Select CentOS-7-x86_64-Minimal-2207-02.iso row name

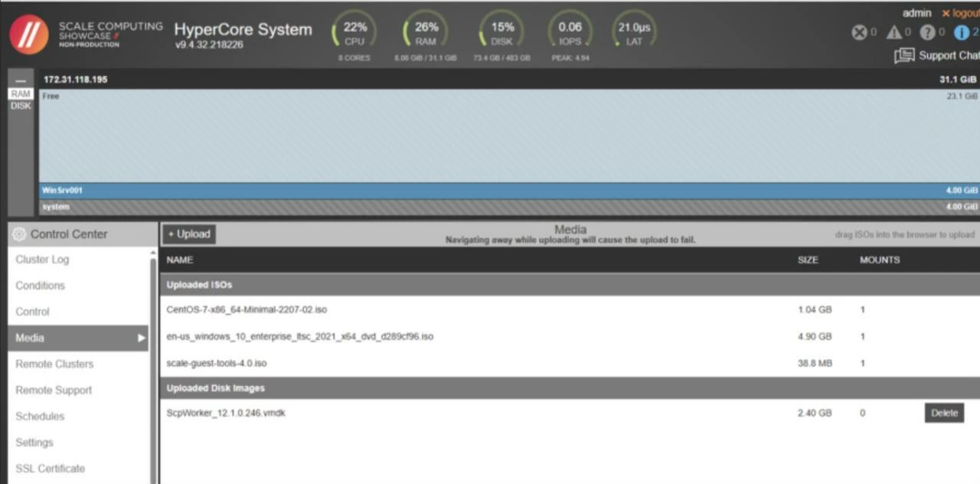click(x=247, y=310)
